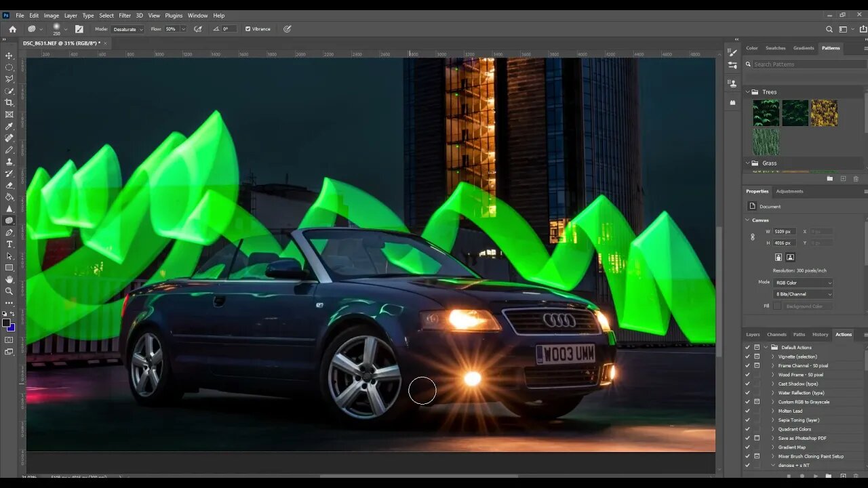Switch to the Layers tab
Screen dimensions: 868x488
click(753, 334)
